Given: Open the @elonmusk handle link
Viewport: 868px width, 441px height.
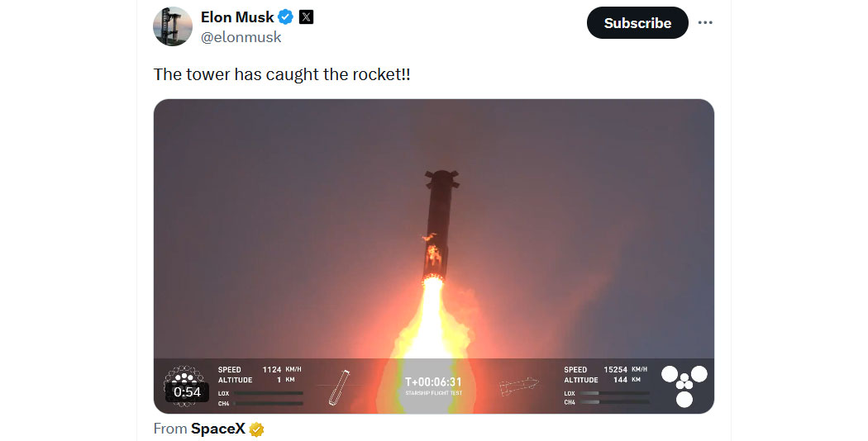Looking at the screenshot, I should click(241, 37).
